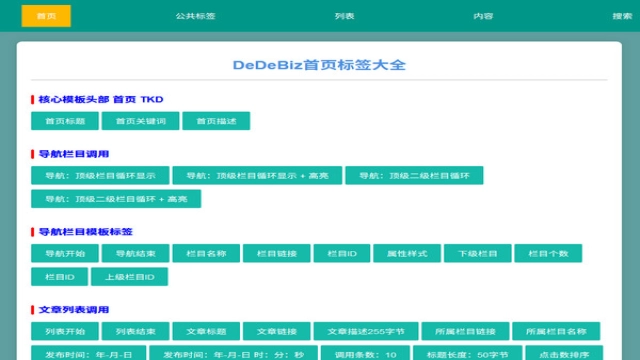This screenshot has width=640, height=360.
Task: Click the 核心模板头部 首页 TKD heading
Action: click(x=101, y=100)
